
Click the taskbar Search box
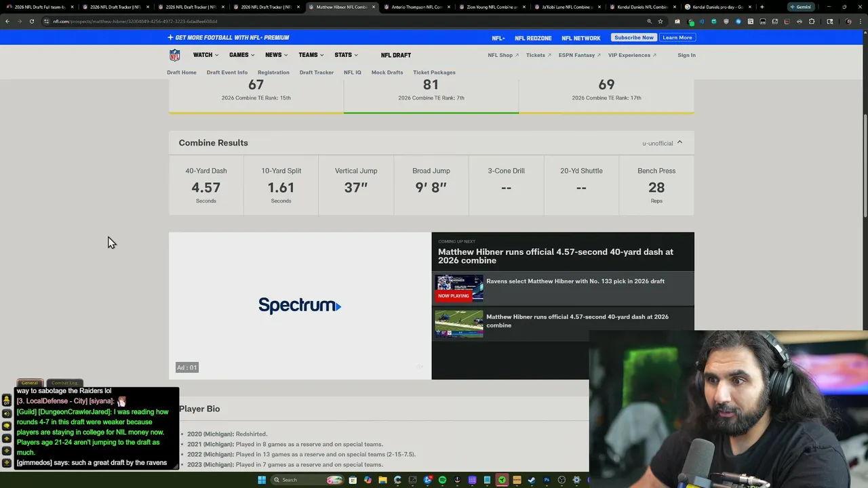[x=307, y=480]
